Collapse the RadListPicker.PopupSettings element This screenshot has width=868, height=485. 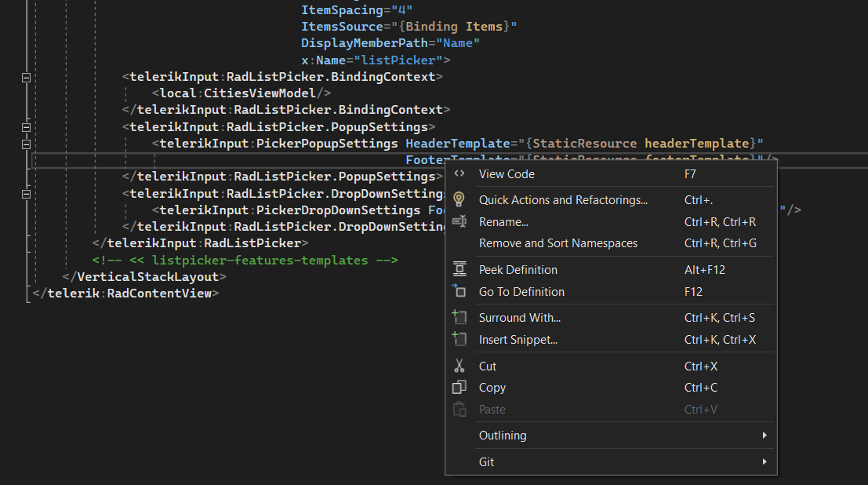click(x=26, y=127)
